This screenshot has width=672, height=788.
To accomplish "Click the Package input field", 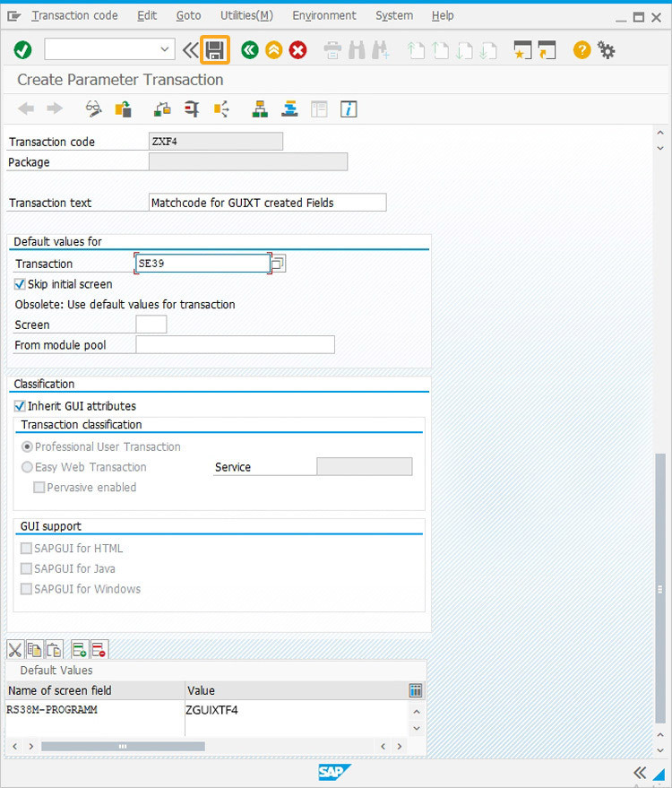I will [x=248, y=162].
